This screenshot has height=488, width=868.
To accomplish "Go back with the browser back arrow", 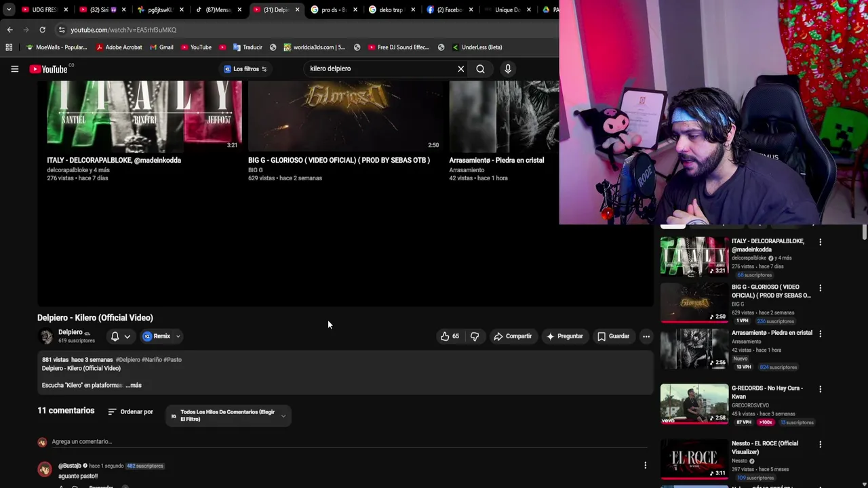I will coord(9,30).
